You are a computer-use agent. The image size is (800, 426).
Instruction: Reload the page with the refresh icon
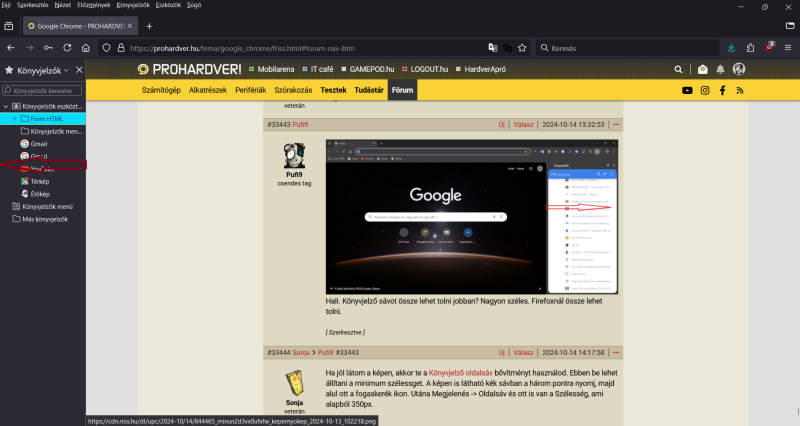(67, 48)
